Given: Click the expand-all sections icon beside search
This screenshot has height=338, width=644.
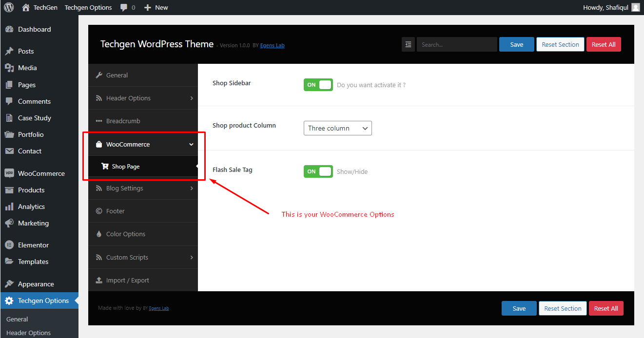Looking at the screenshot, I should [x=408, y=44].
